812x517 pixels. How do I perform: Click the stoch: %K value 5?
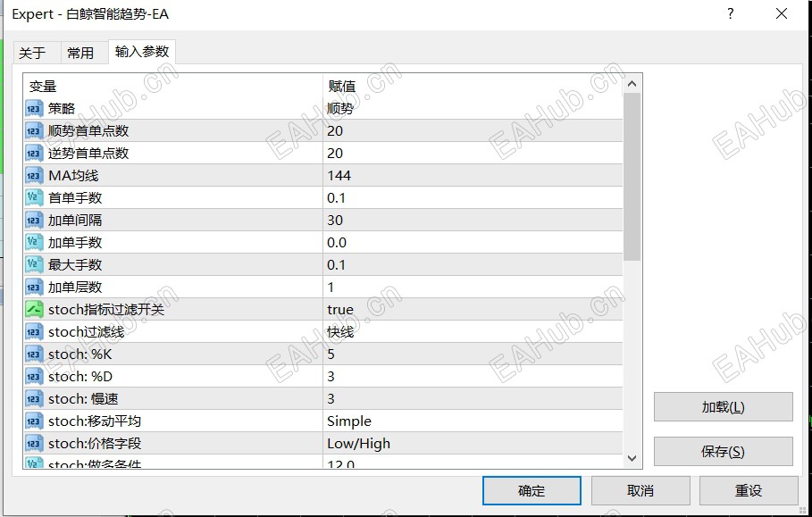331,354
